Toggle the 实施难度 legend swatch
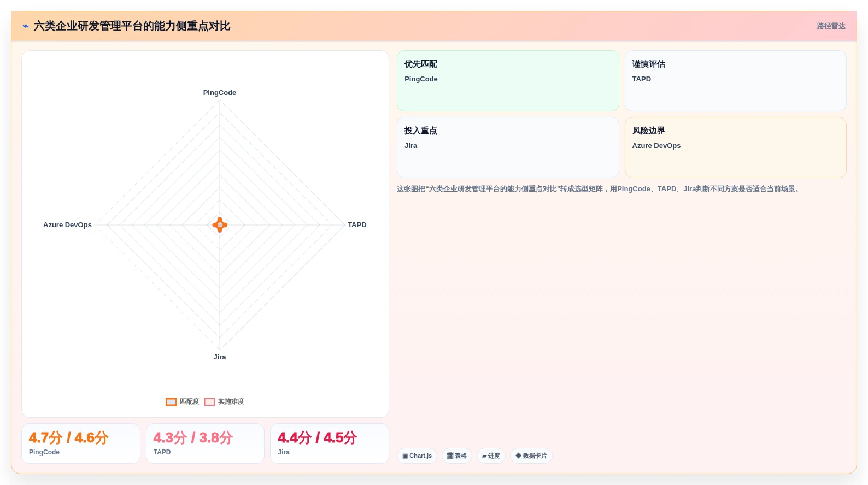 (x=209, y=402)
